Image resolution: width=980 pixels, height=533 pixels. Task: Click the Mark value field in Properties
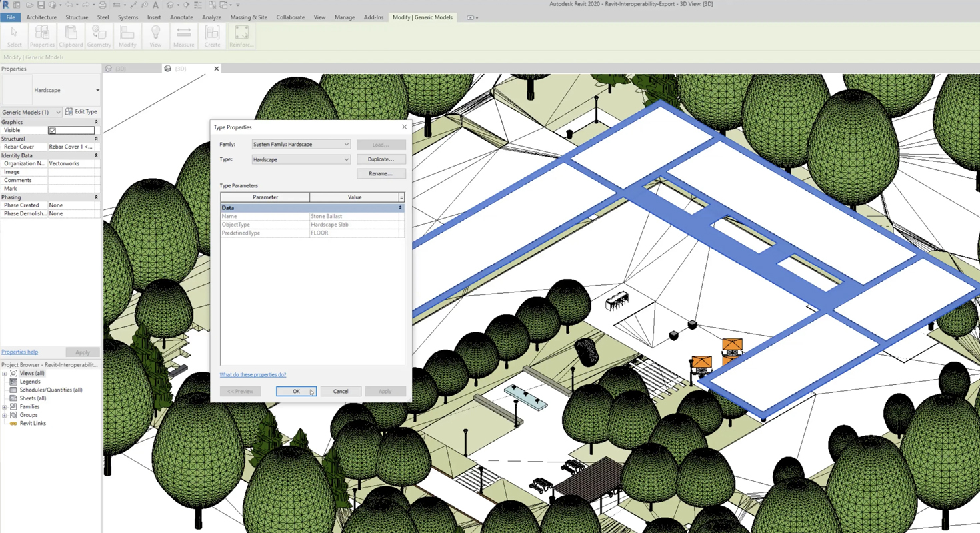point(71,189)
